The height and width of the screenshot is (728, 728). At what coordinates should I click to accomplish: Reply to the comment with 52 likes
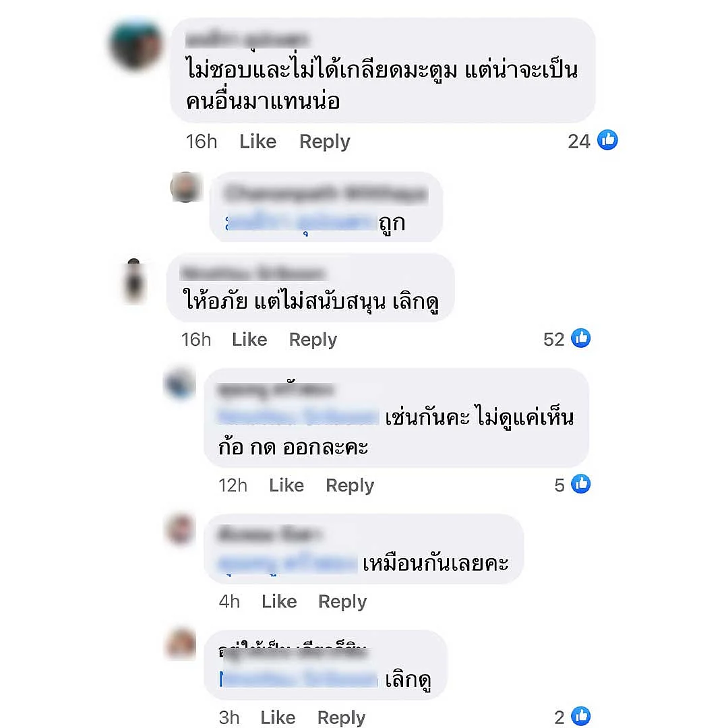click(x=313, y=340)
